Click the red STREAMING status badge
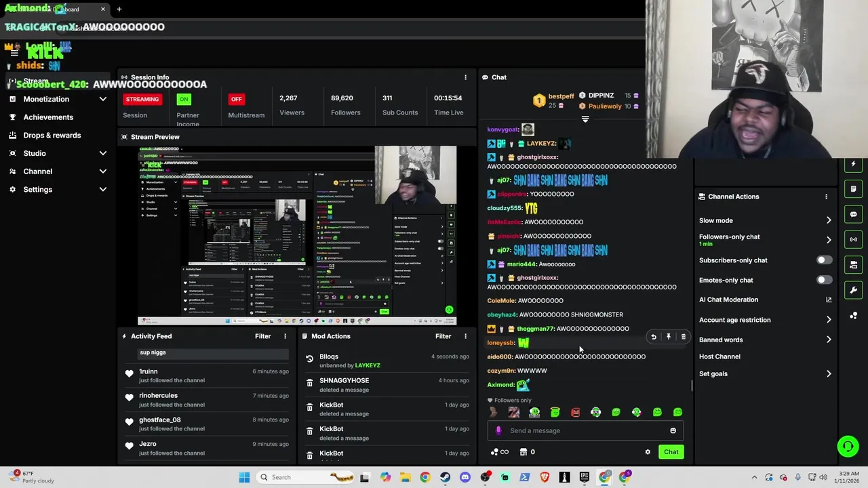 [142, 99]
